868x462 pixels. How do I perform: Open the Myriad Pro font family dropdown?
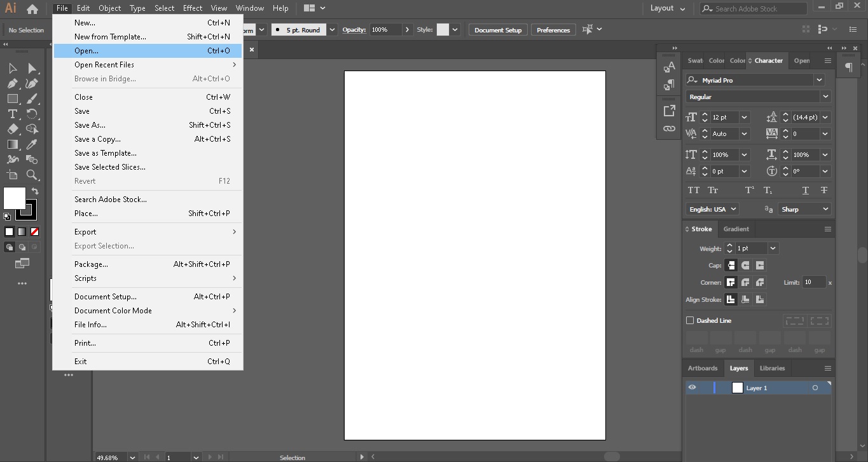pos(819,80)
